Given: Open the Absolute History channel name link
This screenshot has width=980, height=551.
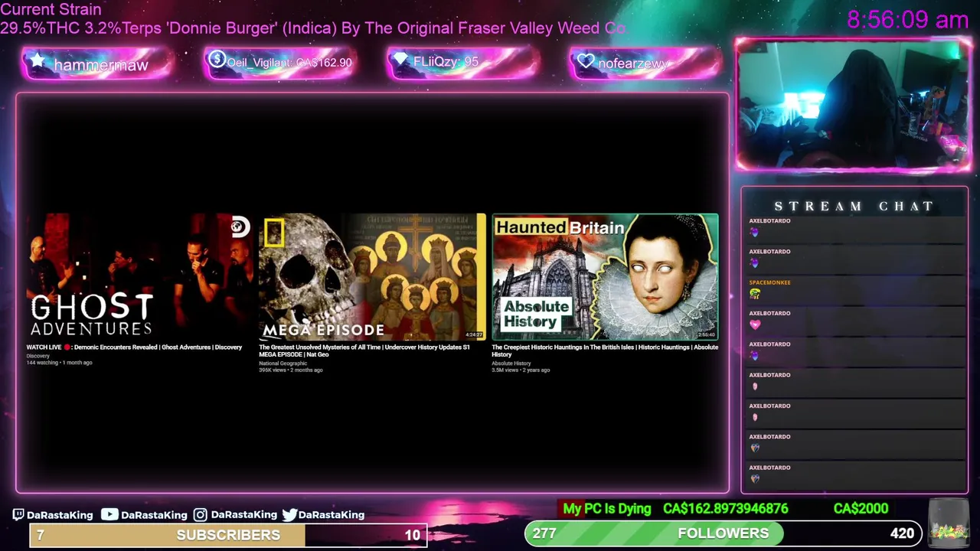Looking at the screenshot, I should tap(511, 364).
